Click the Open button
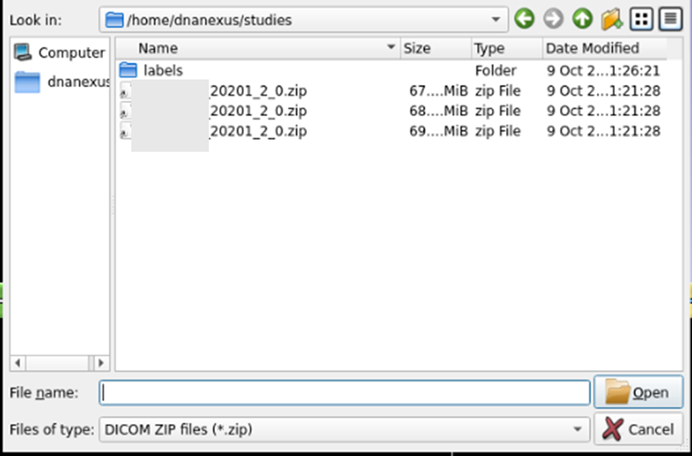This screenshot has height=456, width=692. (638, 393)
